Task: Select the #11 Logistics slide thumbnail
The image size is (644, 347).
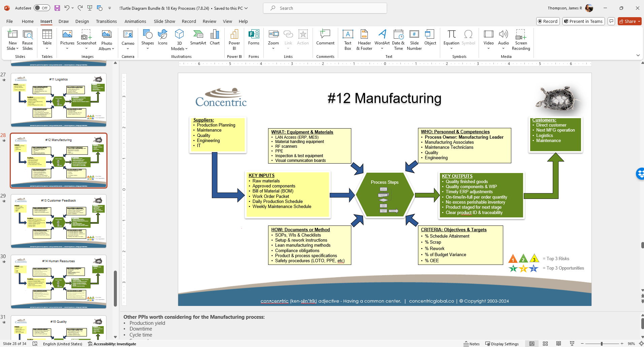Action: 59,100
